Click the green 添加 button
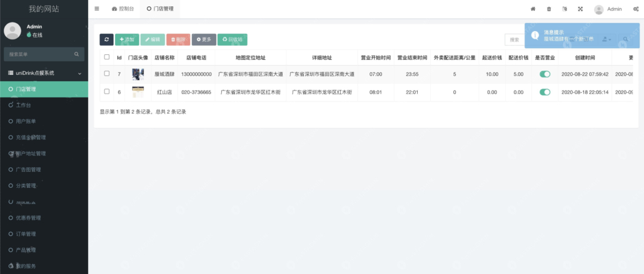This screenshot has height=274, width=644. (x=127, y=39)
